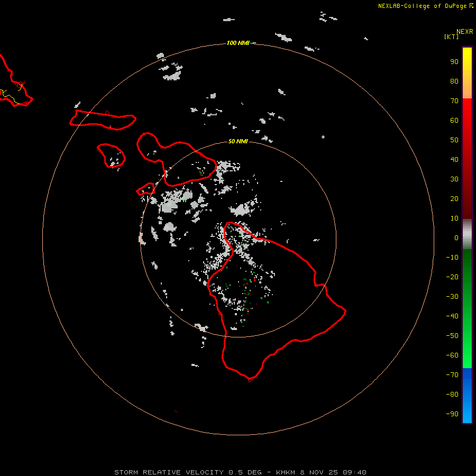Click the -30 value on the velocity scale

pyautogui.click(x=452, y=297)
